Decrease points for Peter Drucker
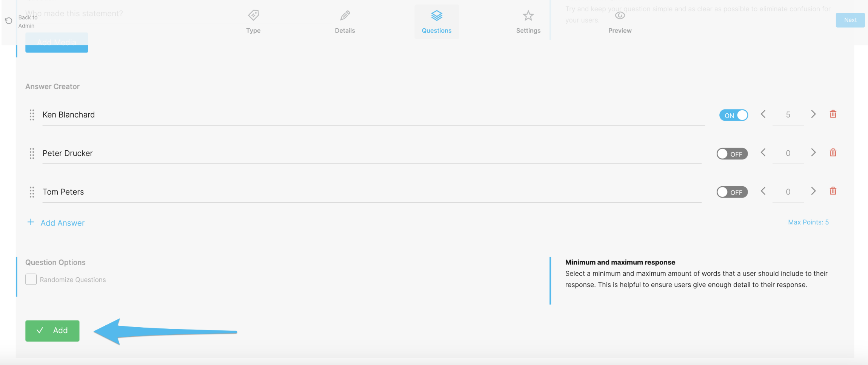 763,153
